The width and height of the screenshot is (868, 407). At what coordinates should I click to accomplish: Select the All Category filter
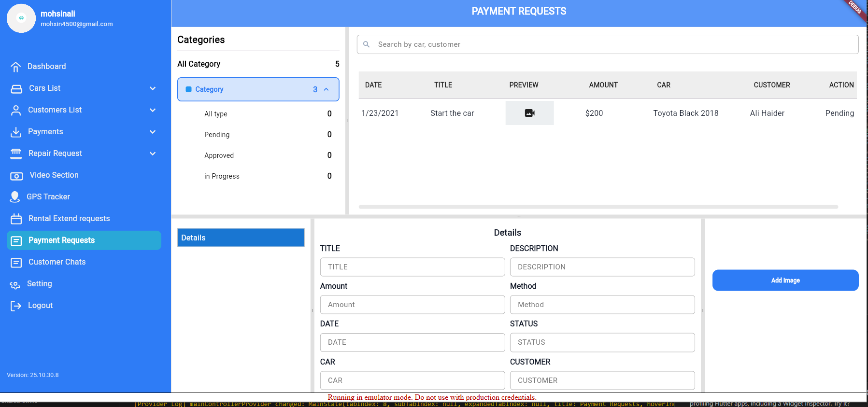coord(199,64)
